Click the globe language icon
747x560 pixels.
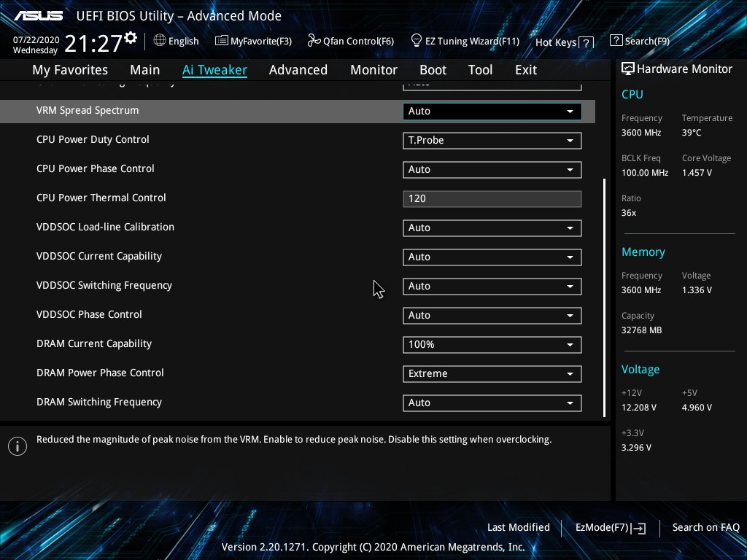click(x=160, y=41)
